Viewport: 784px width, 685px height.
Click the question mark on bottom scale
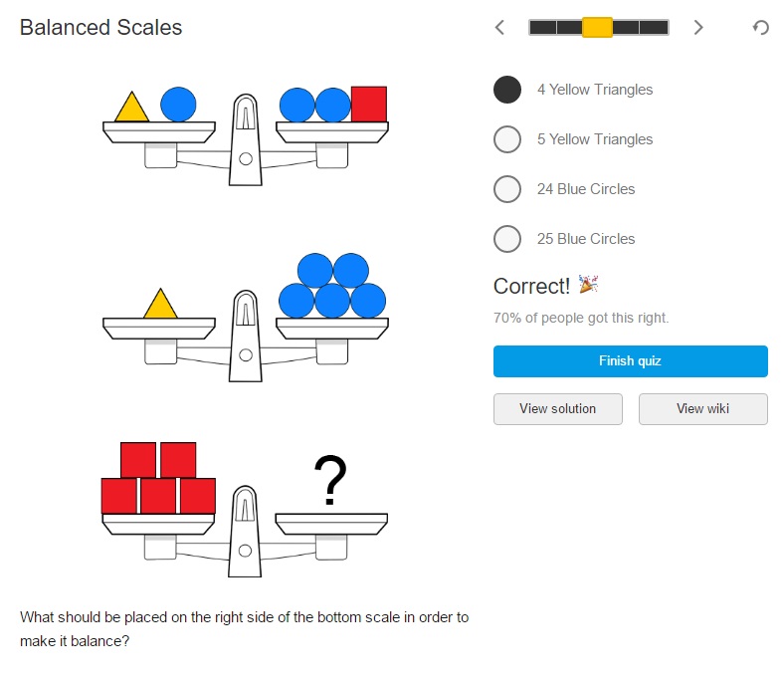coord(329,481)
